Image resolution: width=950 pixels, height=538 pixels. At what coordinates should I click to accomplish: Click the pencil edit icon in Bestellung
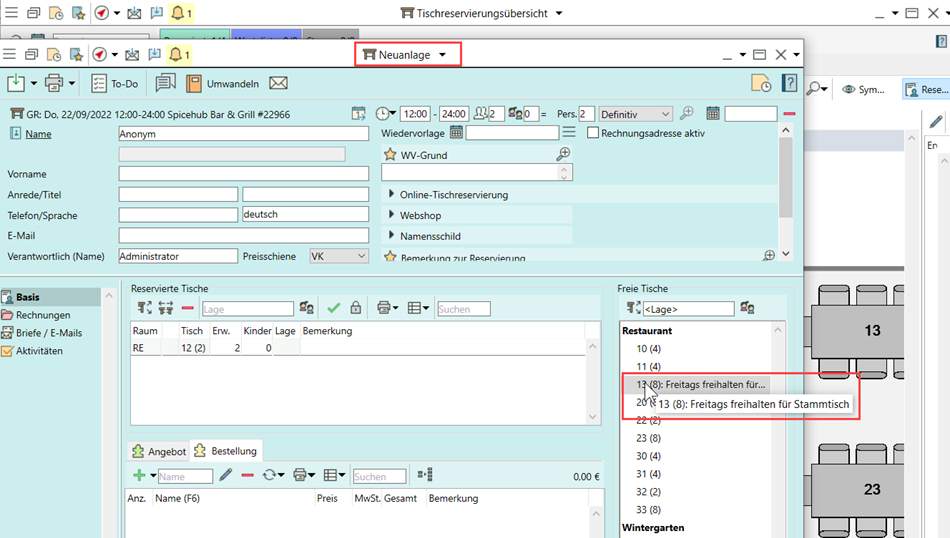click(226, 476)
